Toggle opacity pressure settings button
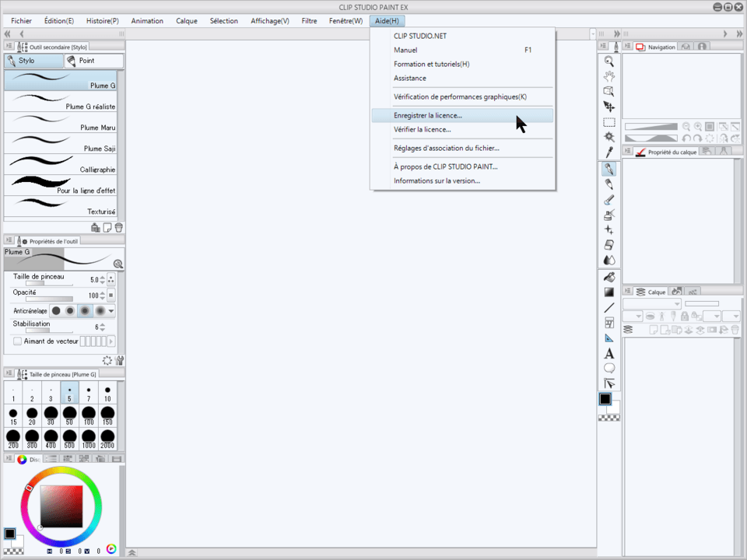Viewport: 747px width, 560px height. pos(111,296)
